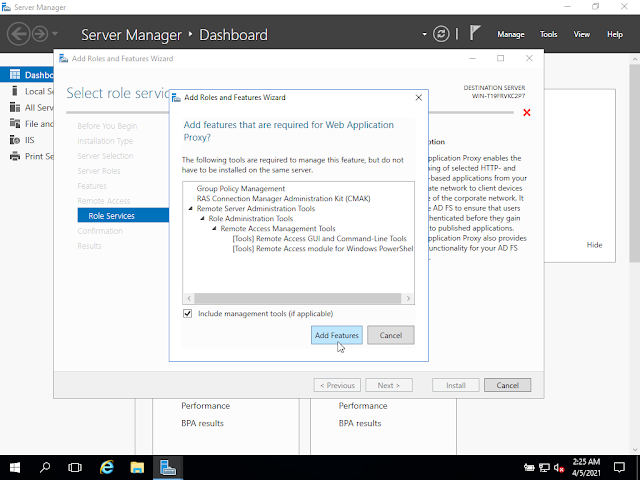Viewport: 640px width, 480px height.
Task: Click the Notifications flag icon
Action: (x=474, y=33)
